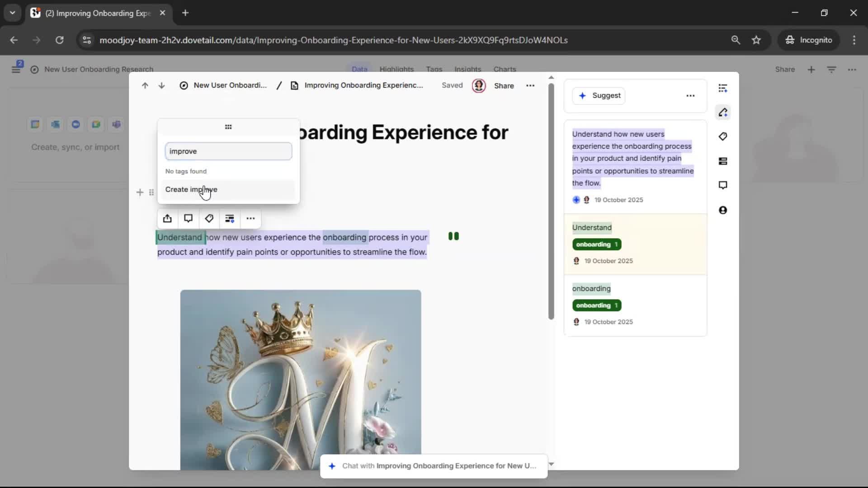This screenshot has height=488, width=868.
Task: Go to previous note with up arrow
Action: point(145,85)
